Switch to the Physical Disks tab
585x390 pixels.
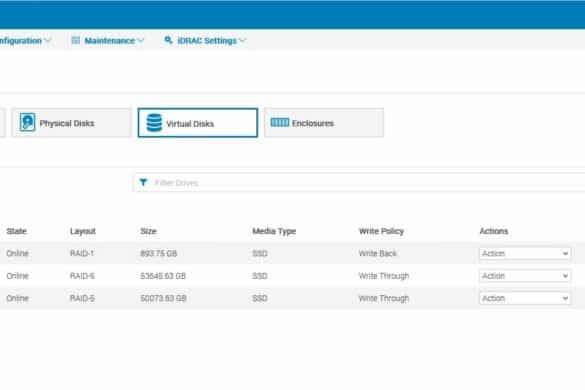click(x=71, y=123)
